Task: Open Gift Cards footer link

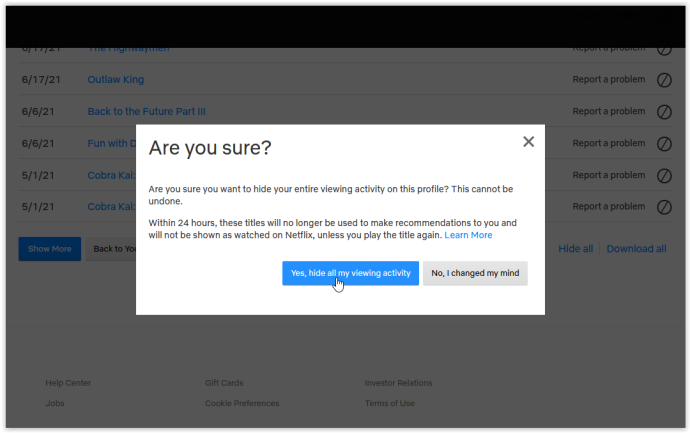Action: click(224, 383)
